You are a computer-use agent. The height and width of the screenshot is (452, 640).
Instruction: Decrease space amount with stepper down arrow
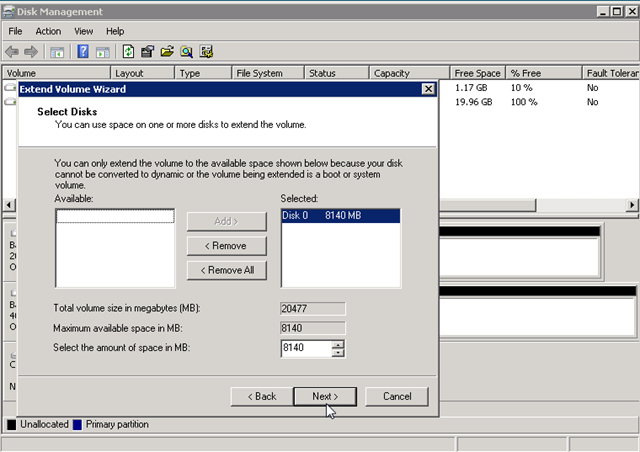coord(338,353)
